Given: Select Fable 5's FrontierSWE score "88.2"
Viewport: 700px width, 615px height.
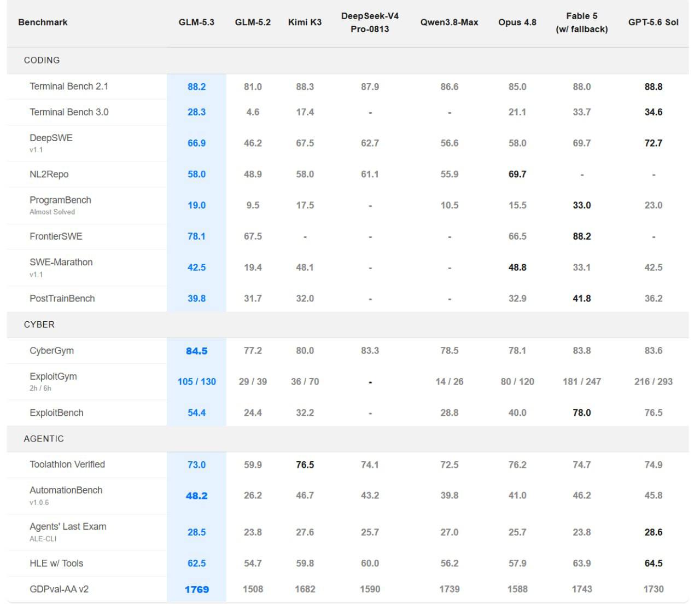Looking at the screenshot, I should click(582, 236).
